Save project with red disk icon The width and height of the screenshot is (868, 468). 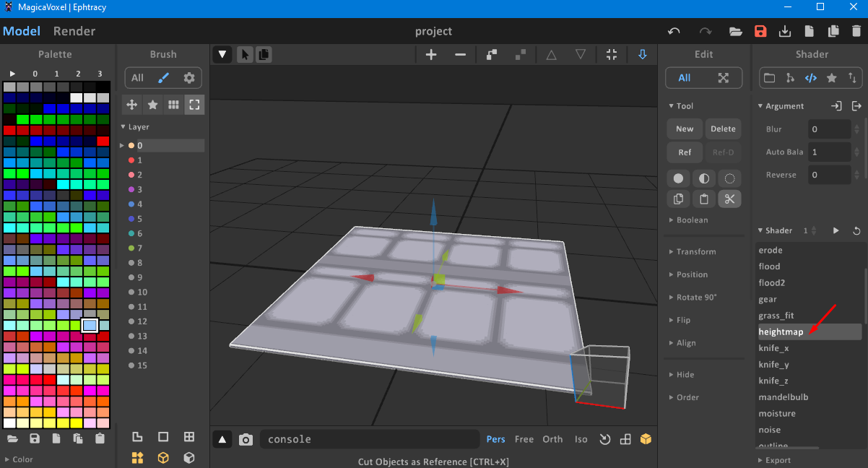point(760,31)
